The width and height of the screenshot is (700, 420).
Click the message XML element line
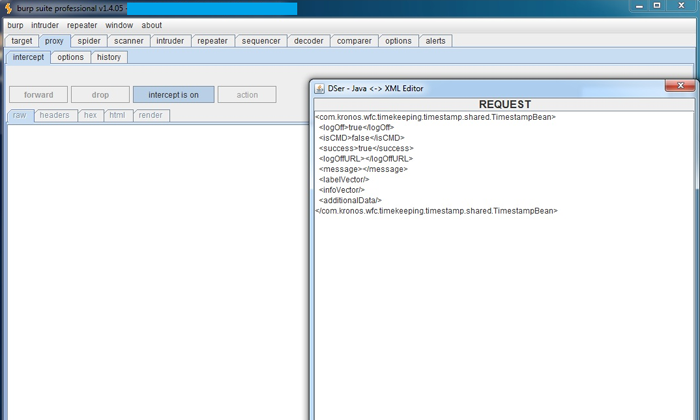click(363, 169)
